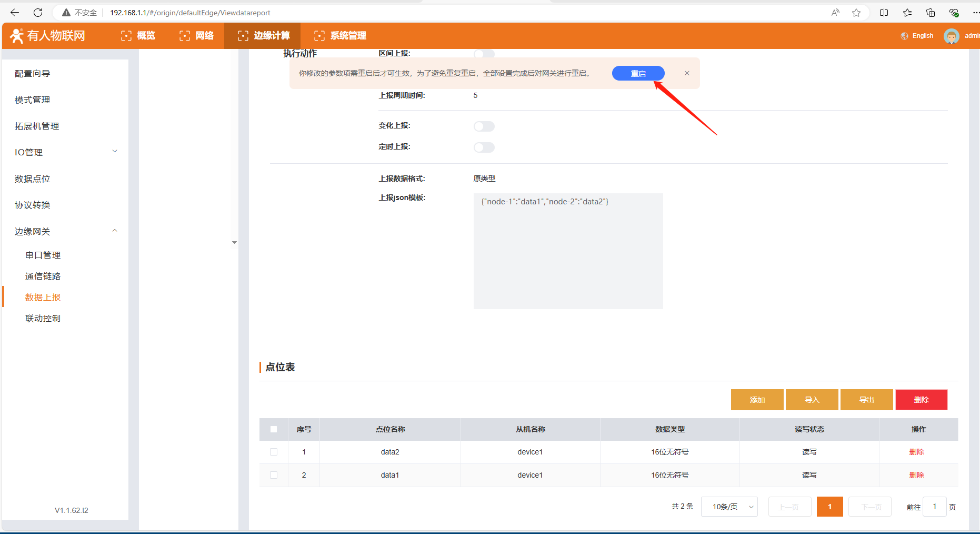Click the admin user avatar
This screenshot has width=980, height=534.
951,36
